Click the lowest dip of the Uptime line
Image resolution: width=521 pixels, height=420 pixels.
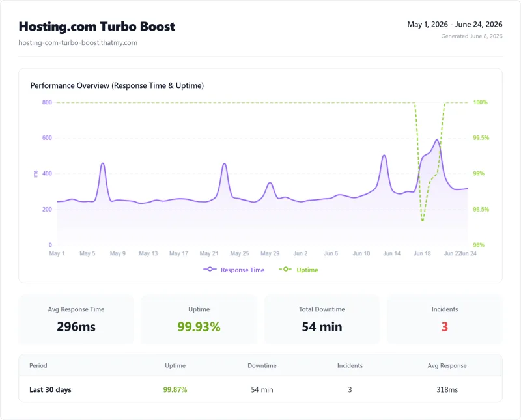click(x=422, y=220)
